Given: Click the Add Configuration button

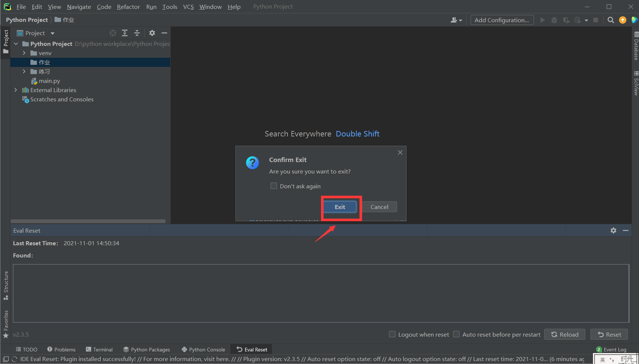Looking at the screenshot, I should click(502, 20).
